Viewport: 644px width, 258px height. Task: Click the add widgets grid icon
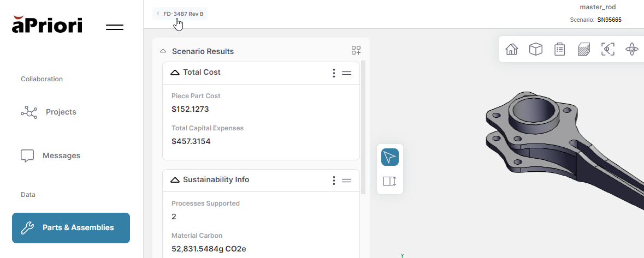click(356, 51)
